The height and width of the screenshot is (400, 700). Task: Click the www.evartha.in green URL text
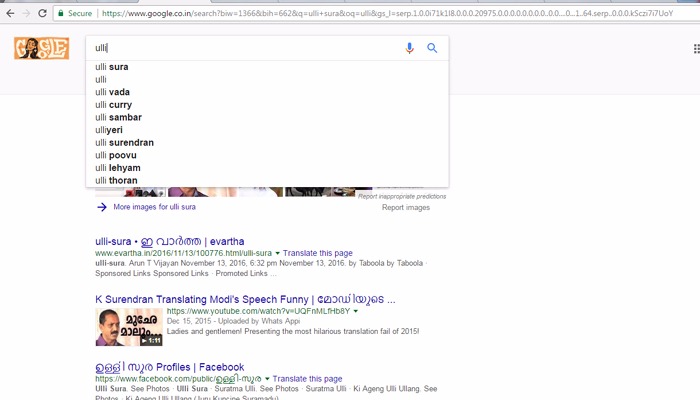coord(183,253)
